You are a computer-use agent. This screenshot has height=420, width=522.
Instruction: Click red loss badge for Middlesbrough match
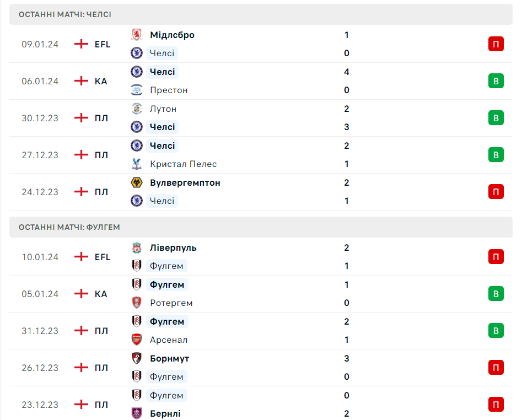pyautogui.click(x=496, y=44)
